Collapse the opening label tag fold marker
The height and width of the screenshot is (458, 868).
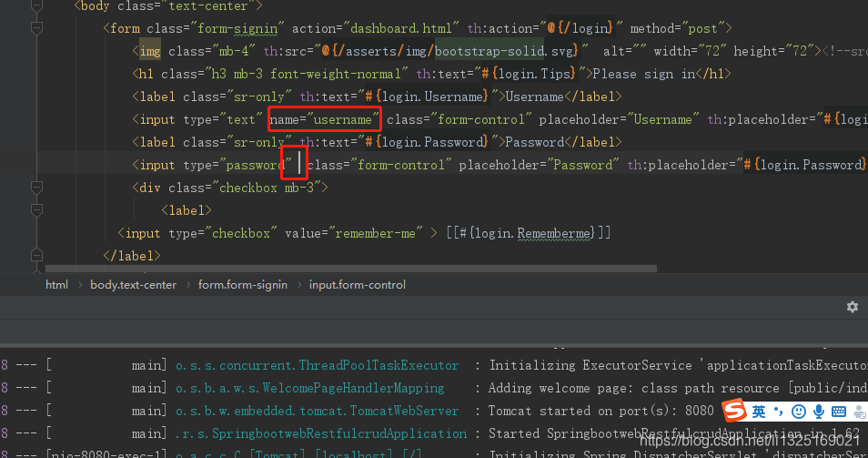tap(36, 210)
